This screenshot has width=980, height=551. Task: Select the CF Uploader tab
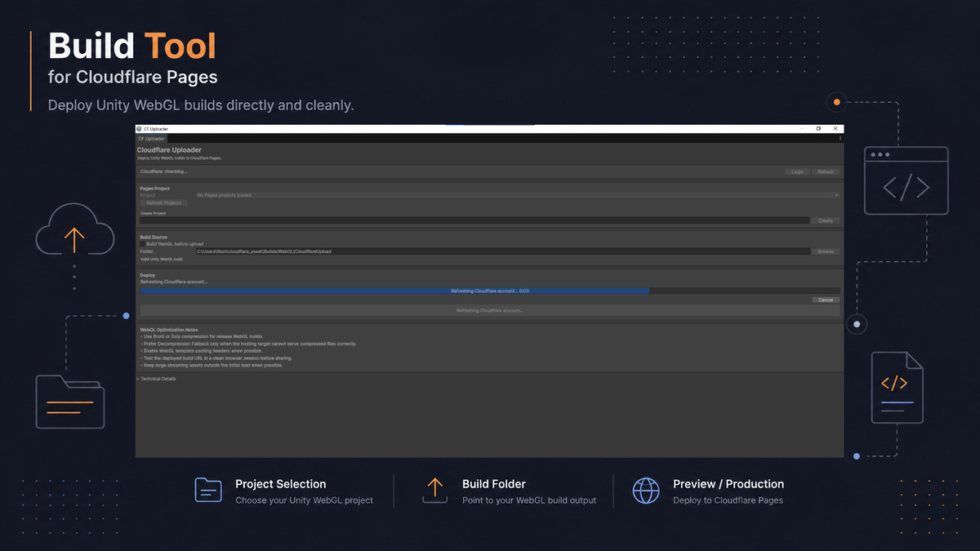151,139
